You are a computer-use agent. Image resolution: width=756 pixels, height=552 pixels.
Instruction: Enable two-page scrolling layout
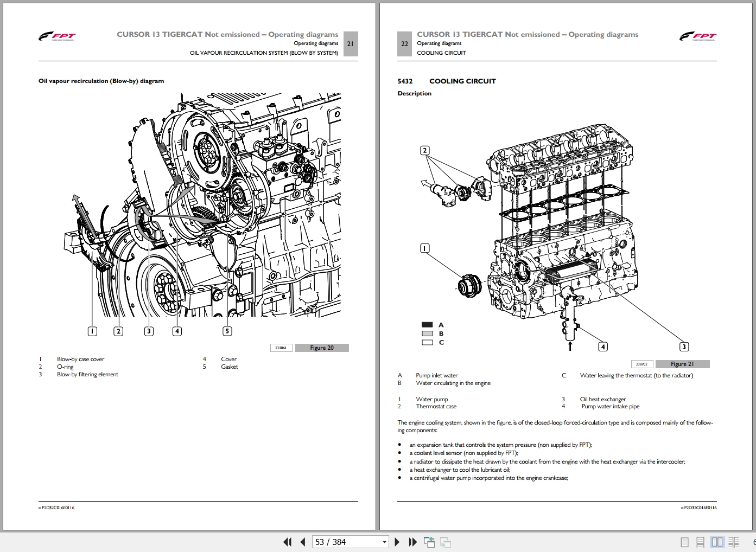(733, 542)
